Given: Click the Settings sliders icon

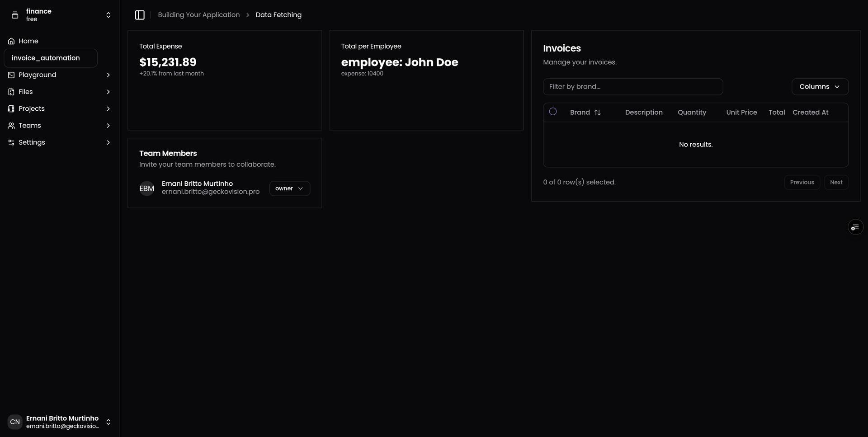Looking at the screenshot, I should coord(11,142).
